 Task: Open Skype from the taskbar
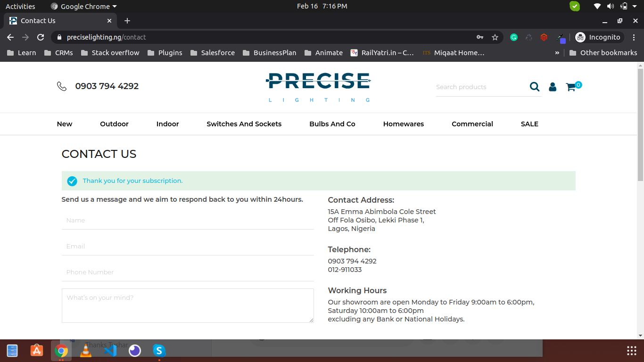click(x=159, y=351)
